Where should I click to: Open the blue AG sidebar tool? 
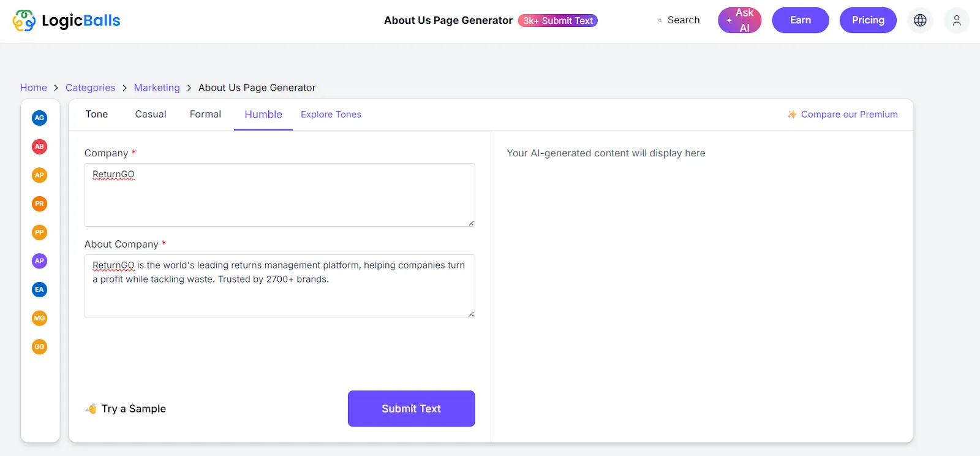tap(39, 118)
